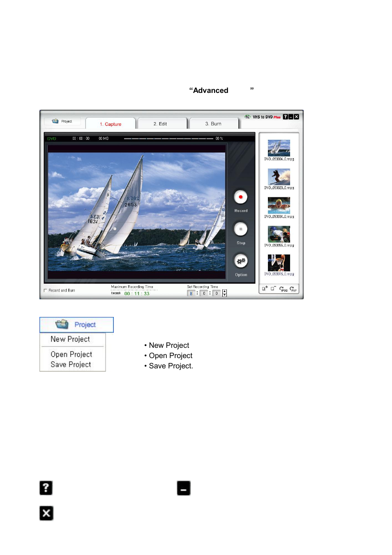This screenshot has width=392, height=555.
Task: Choose Open Project from the enlarged menu
Action: point(71,354)
